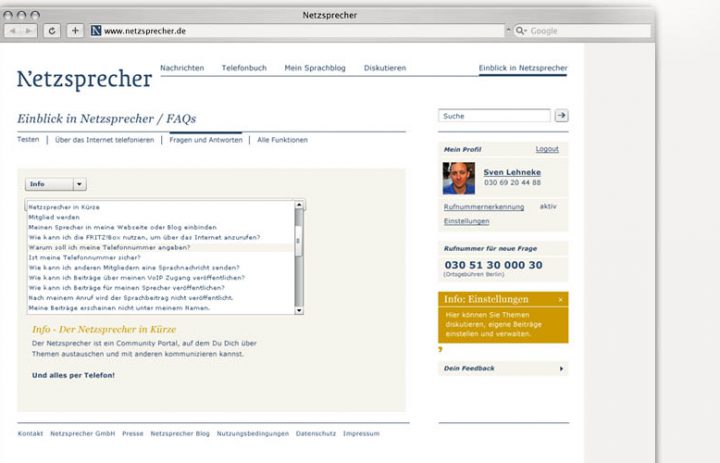
Task: Click the site favicon in address bar
Action: tap(97, 31)
